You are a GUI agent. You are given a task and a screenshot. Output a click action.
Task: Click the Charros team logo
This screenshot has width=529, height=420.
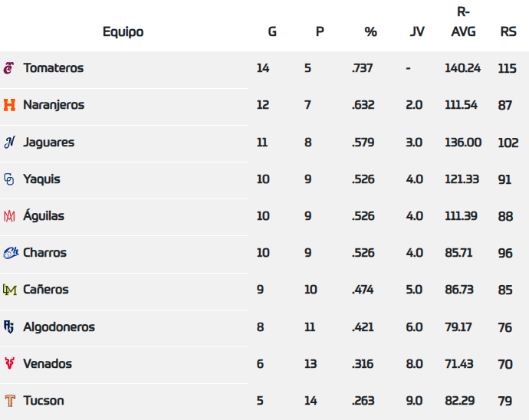(x=10, y=253)
